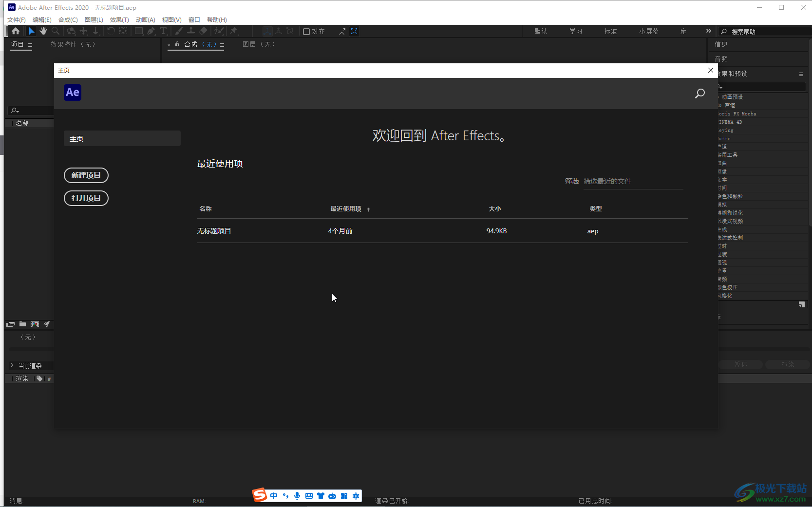Click the 新建项目 button
Image resolution: width=812 pixels, height=507 pixels.
tap(86, 175)
